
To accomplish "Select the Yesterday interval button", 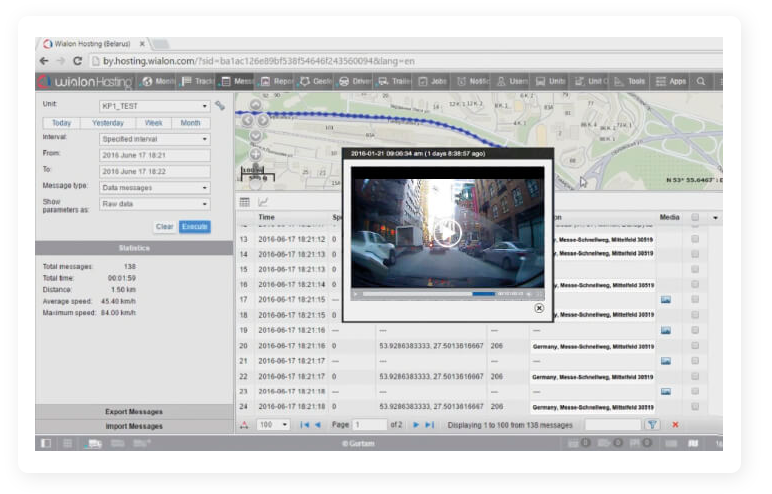I will [108, 123].
